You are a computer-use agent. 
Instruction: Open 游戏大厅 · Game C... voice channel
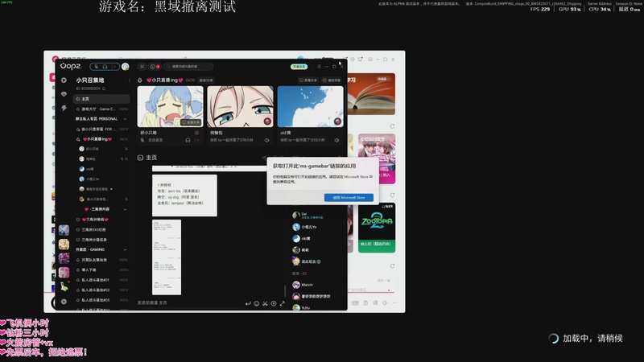coord(101,109)
